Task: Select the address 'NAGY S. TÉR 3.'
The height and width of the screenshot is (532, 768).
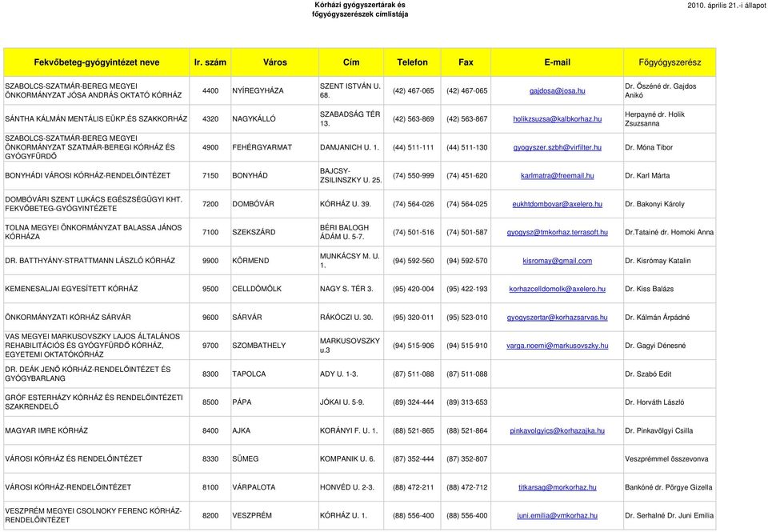Action: click(346, 289)
